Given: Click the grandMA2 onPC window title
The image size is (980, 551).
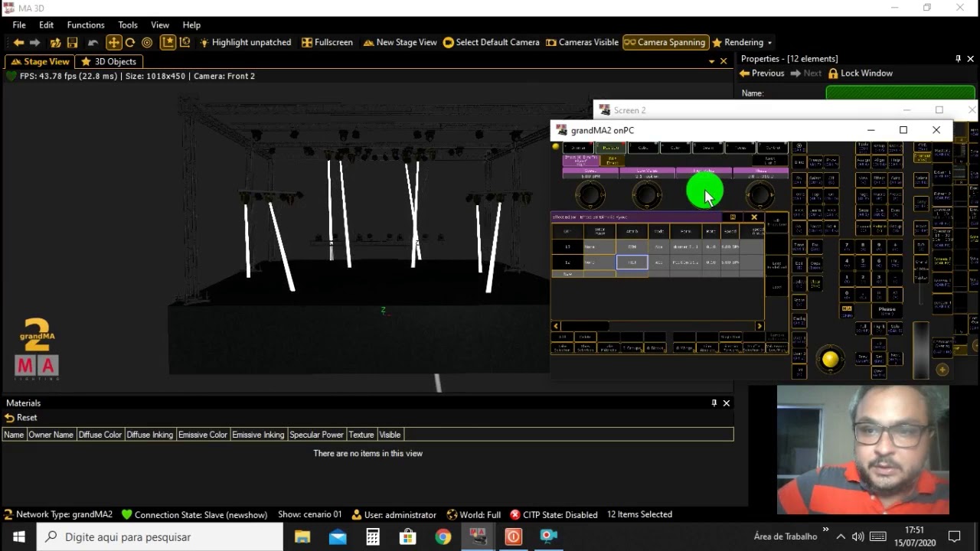Looking at the screenshot, I should 603,131.
